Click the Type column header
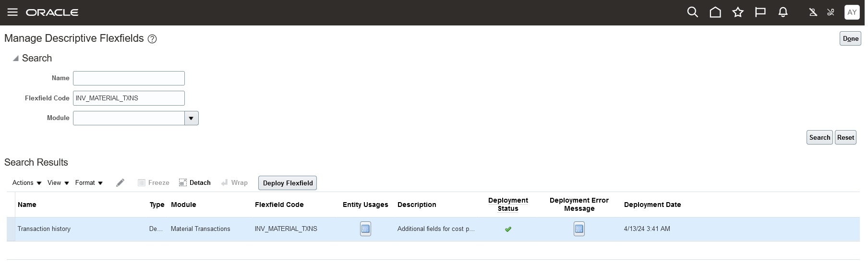 coord(157,205)
